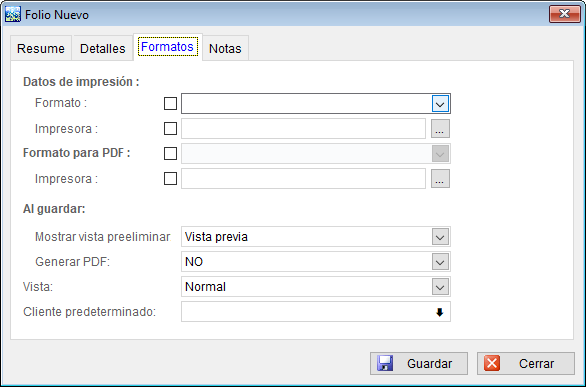Enable the Formato checkbox
This screenshot has height=387, width=586.
170,103
